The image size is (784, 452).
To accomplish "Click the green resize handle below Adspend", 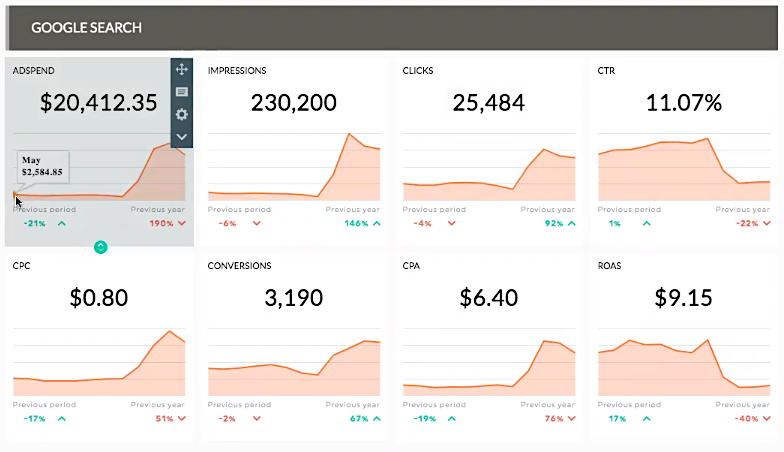I will tap(100, 246).
